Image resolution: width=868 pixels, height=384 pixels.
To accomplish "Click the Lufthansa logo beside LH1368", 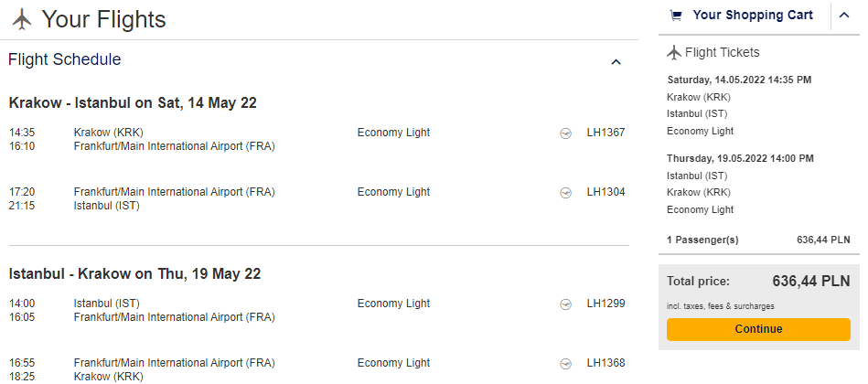I will pyautogui.click(x=566, y=363).
